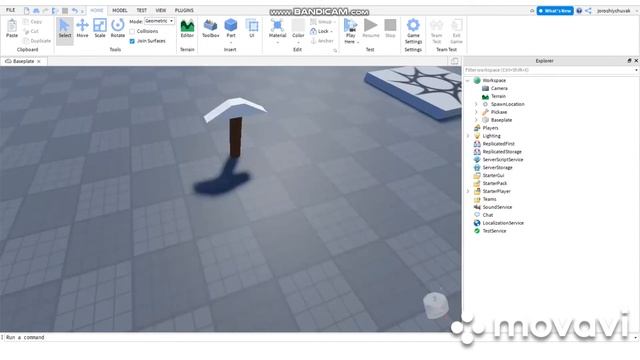
Task: Click the Exit Game icon
Action: [x=456, y=31]
